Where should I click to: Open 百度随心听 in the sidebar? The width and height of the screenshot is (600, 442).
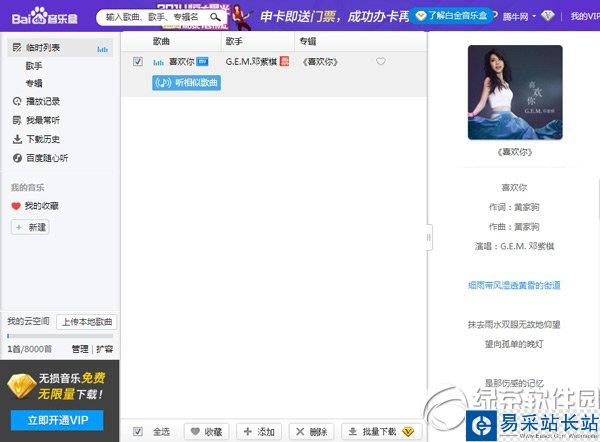(47, 158)
